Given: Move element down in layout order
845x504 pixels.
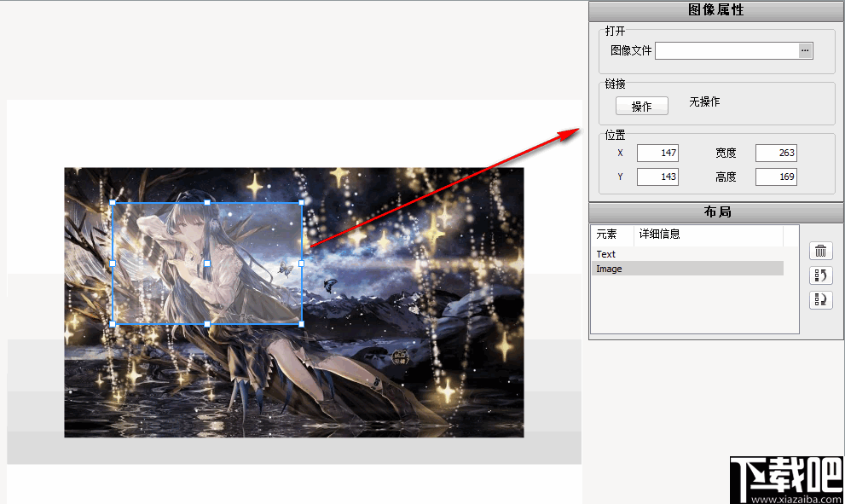Looking at the screenshot, I should [821, 299].
